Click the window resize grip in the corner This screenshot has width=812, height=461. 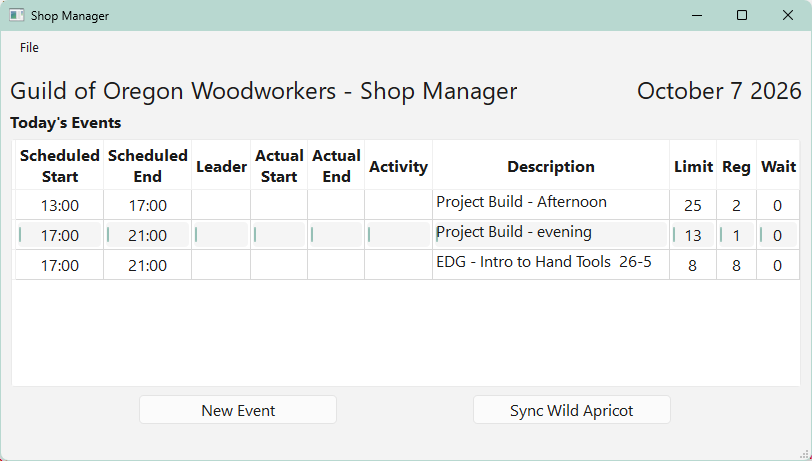click(804, 454)
